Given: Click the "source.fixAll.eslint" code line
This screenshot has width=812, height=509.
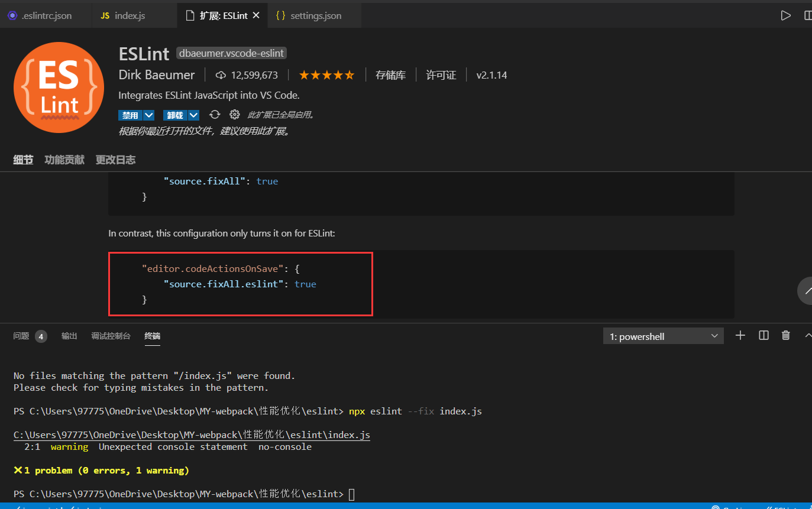Looking at the screenshot, I should 240,284.
